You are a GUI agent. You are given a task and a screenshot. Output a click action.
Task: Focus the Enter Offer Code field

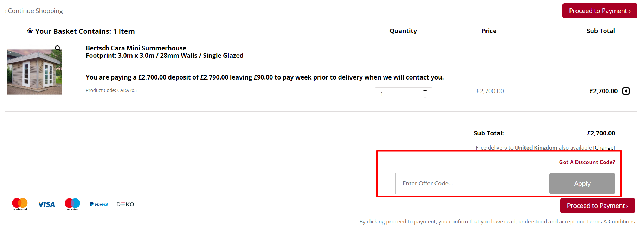click(x=470, y=183)
